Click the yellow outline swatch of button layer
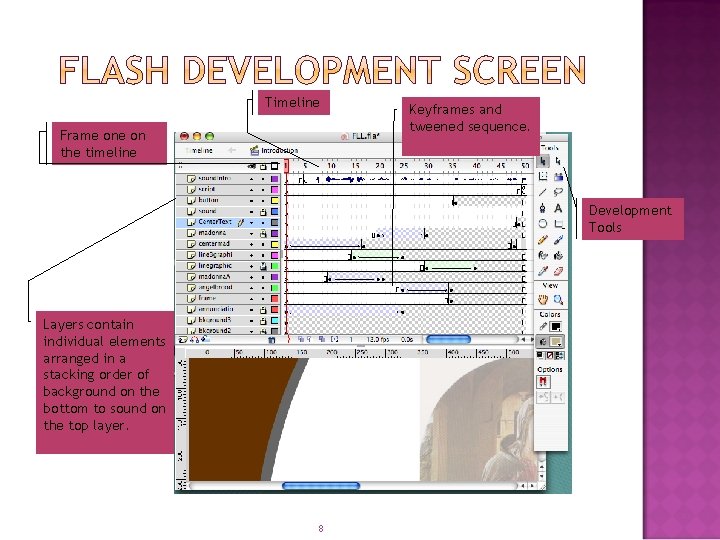The height and width of the screenshot is (540, 720). (x=275, y=201)
